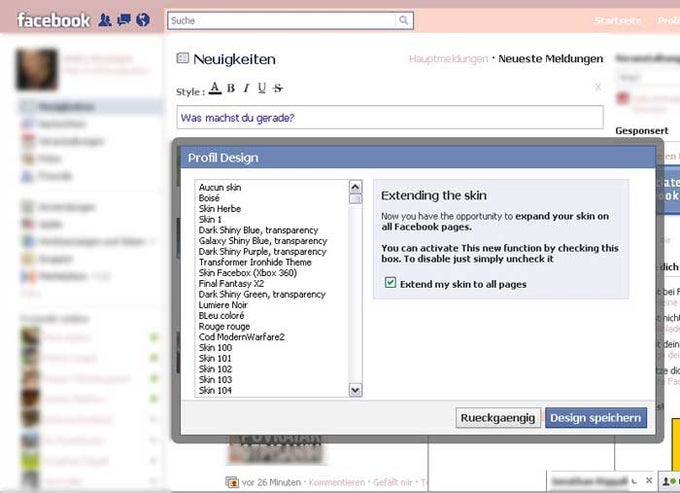The height and width of the screenshot is (493, 680).
Task: Select 'Lumiere Noir' skin
Action: pos(223,305)
